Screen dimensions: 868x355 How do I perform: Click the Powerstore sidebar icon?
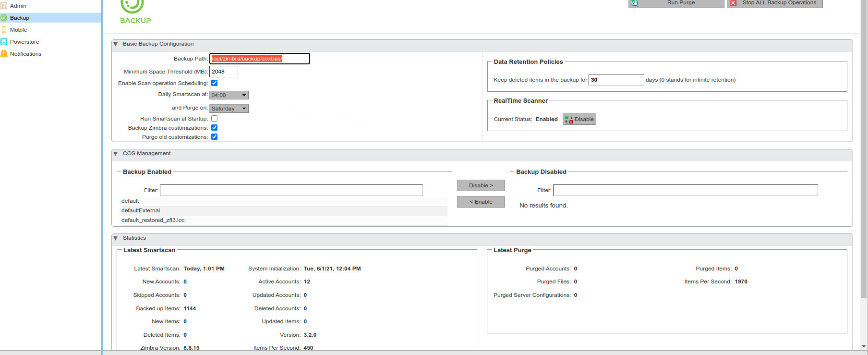4,42
